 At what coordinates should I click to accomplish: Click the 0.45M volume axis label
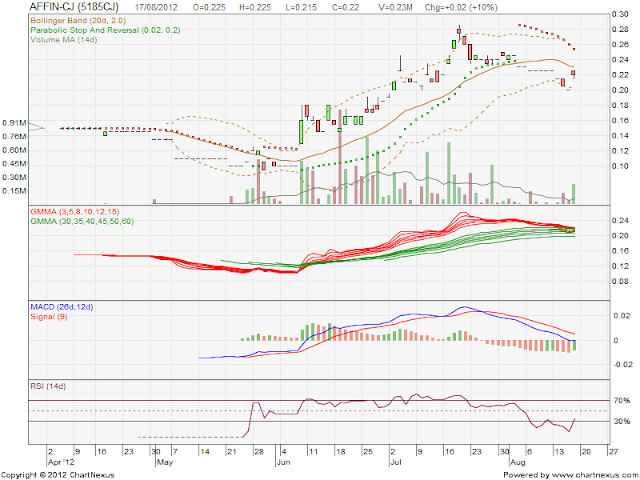(x=15, y=164)
